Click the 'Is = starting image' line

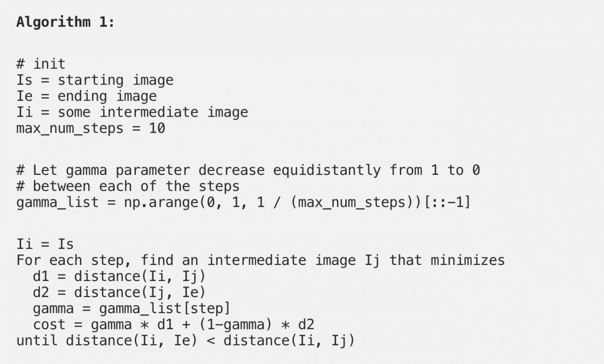coord(95,80)
